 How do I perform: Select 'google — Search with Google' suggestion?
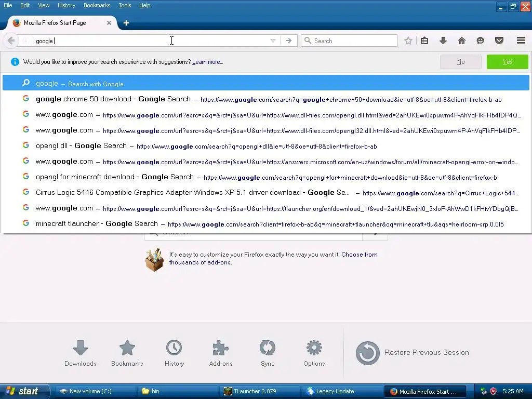click(265, 83)
